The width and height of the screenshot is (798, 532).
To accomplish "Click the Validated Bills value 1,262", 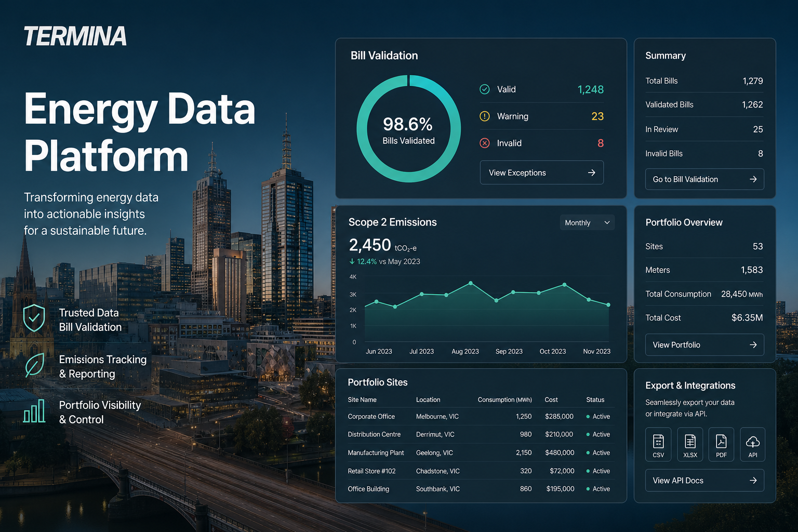I will pyautogui.click(x=752, y=104).
